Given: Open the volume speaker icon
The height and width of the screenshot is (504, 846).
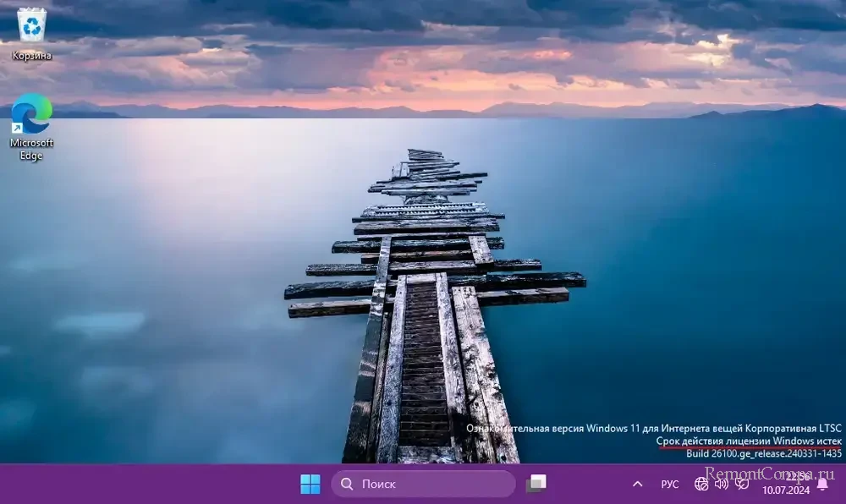Looking at the screenshot, I should tap(722, 484).
